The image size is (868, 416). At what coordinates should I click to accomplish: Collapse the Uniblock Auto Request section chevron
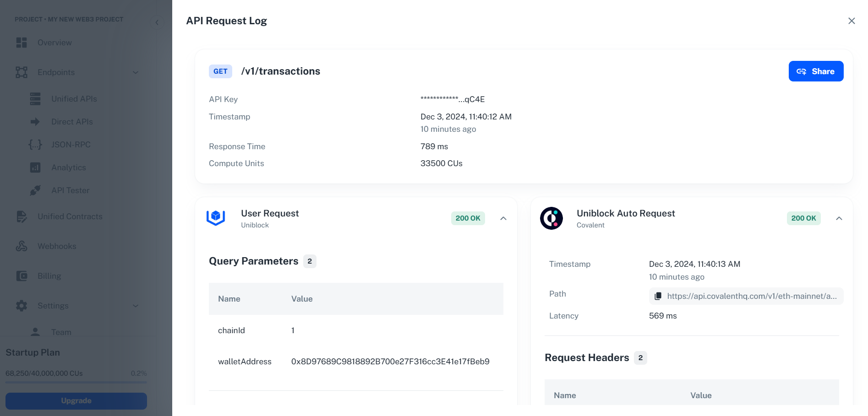pyautogui.click(x=839, y=218)
